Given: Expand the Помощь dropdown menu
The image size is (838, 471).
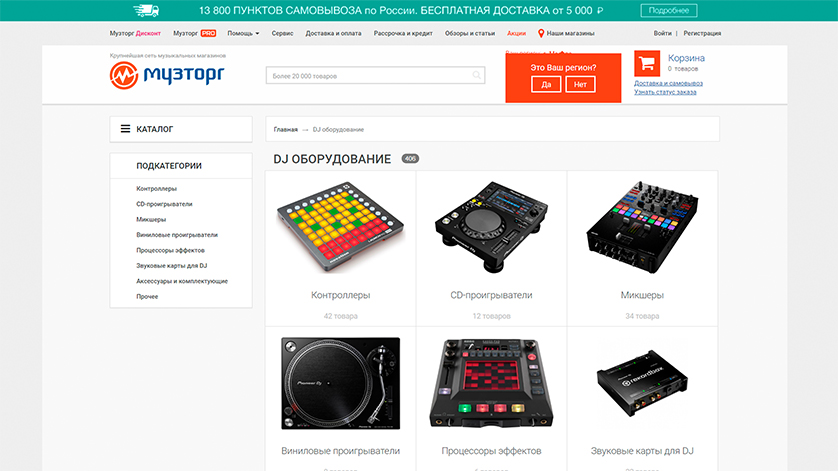Looking at the screenshot, I should tap(243, 33).
